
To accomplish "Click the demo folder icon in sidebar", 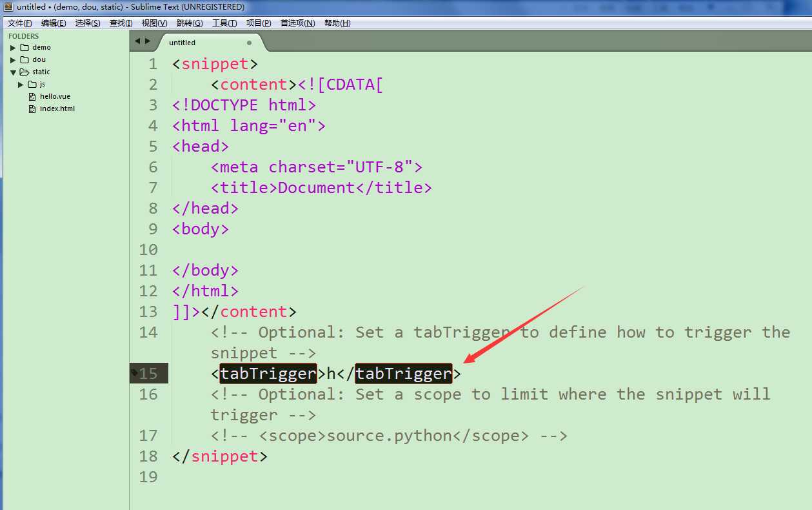I will click(x=25, y=47).
